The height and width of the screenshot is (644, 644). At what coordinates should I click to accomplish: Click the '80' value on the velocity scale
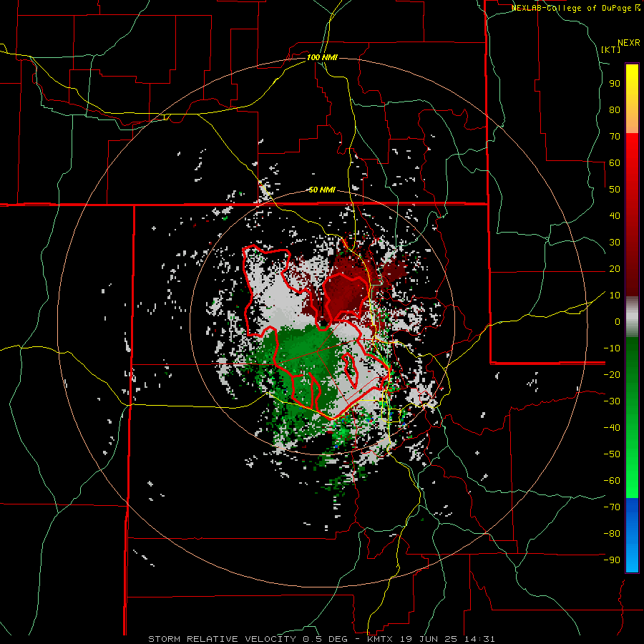(615, 109)
